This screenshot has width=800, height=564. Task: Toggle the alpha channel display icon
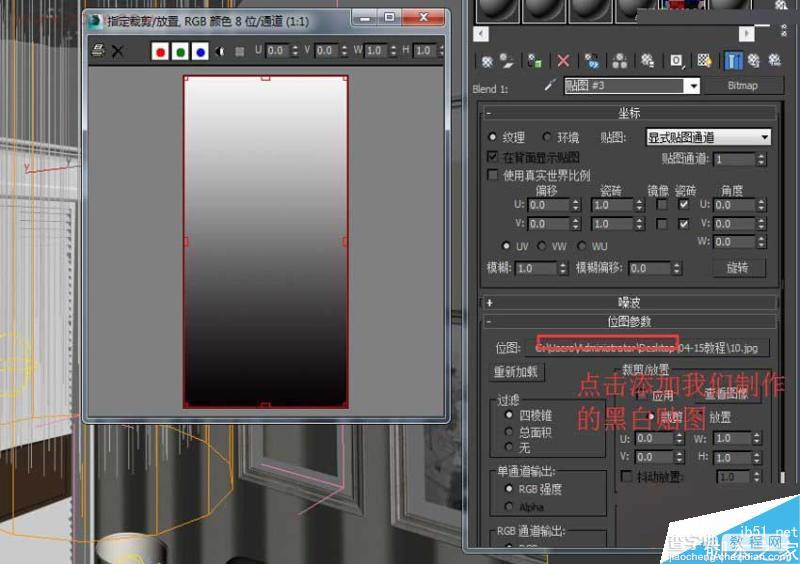coord(220,51)
